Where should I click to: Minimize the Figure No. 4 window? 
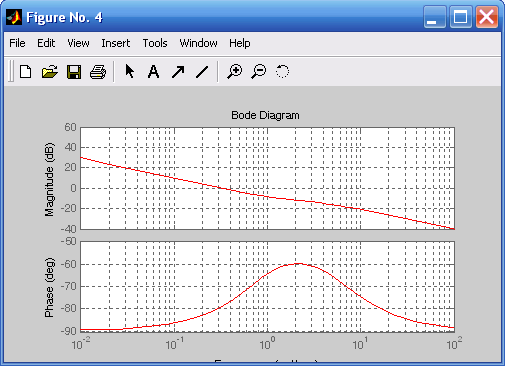point(435,17)
